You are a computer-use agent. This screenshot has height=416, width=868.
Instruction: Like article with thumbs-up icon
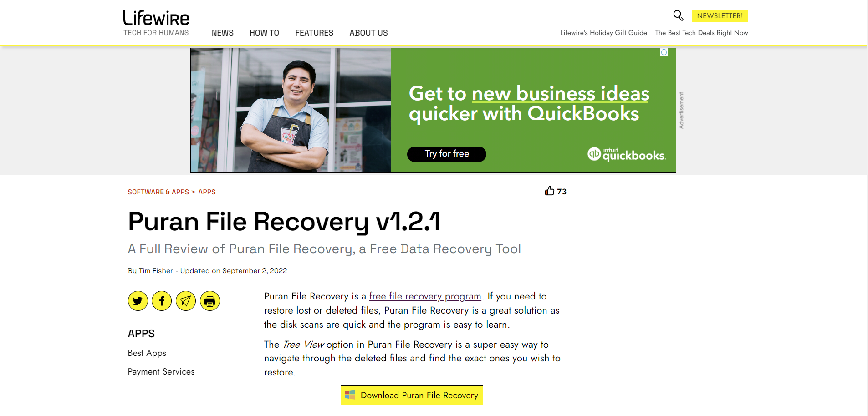(x=550, y=191)
